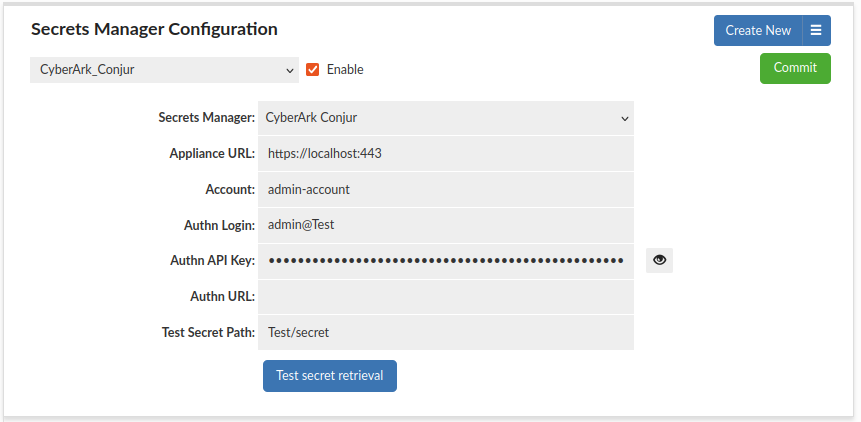Toggle the Enable checkbox
Screen dimensions: 861x422
313,70
